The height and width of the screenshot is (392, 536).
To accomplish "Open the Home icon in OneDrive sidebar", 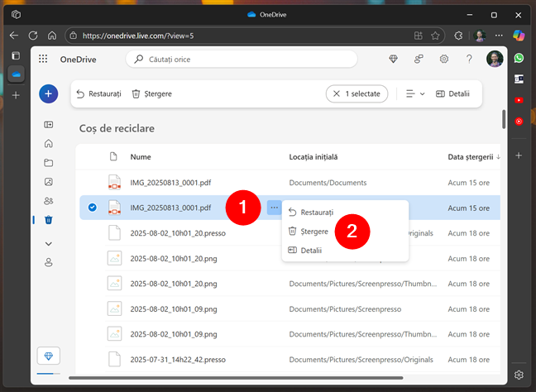I will click(48, 143).
